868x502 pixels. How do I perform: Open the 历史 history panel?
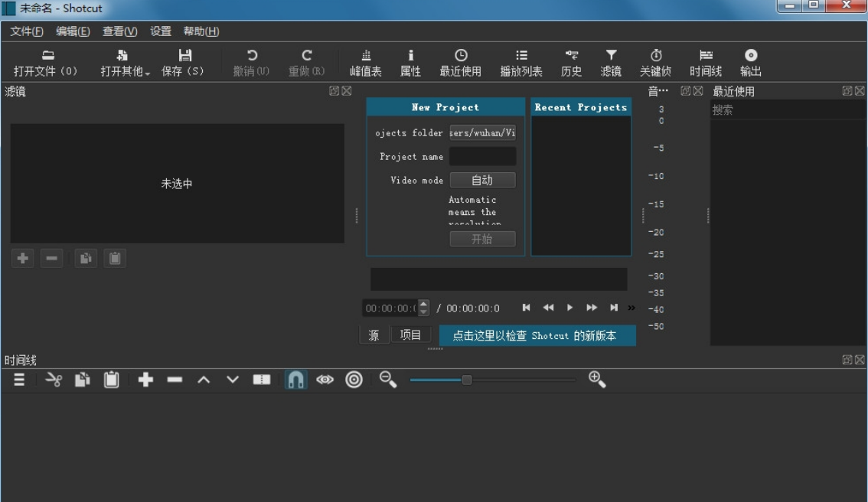pyautogui.click(x=571, y=63)
